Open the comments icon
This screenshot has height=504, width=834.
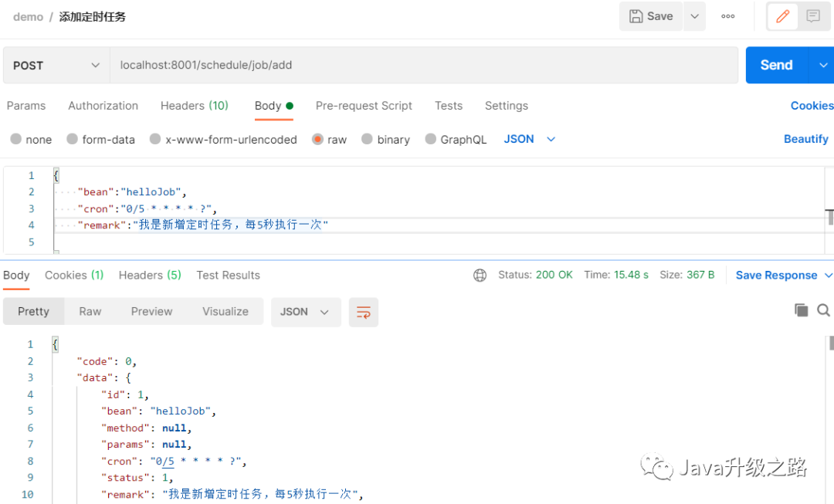(x=812, y=16)
